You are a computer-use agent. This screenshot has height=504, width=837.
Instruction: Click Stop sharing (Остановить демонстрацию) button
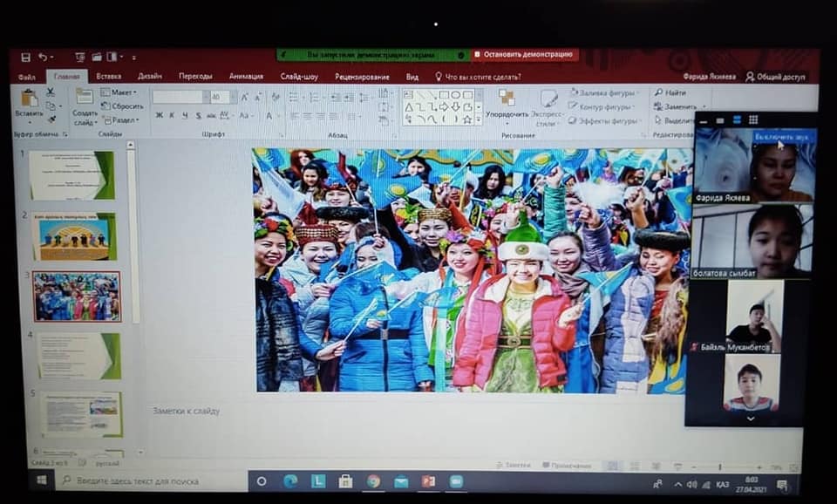click(525, 55)
